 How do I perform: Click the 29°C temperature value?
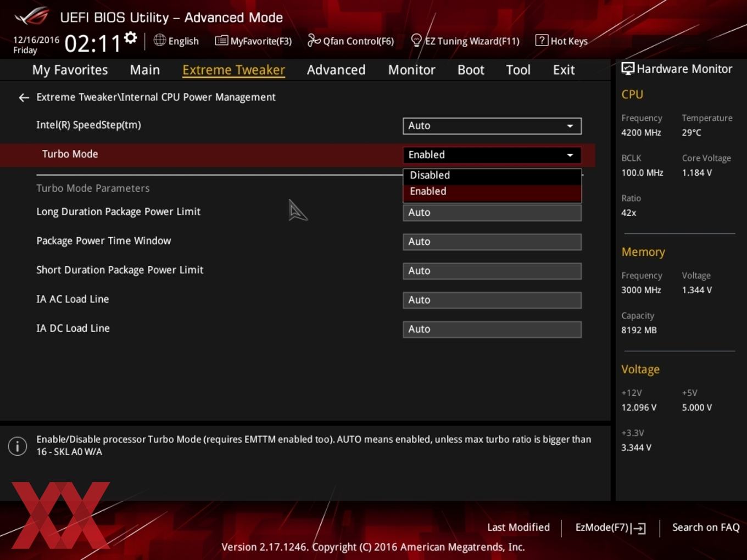point(692,133)
